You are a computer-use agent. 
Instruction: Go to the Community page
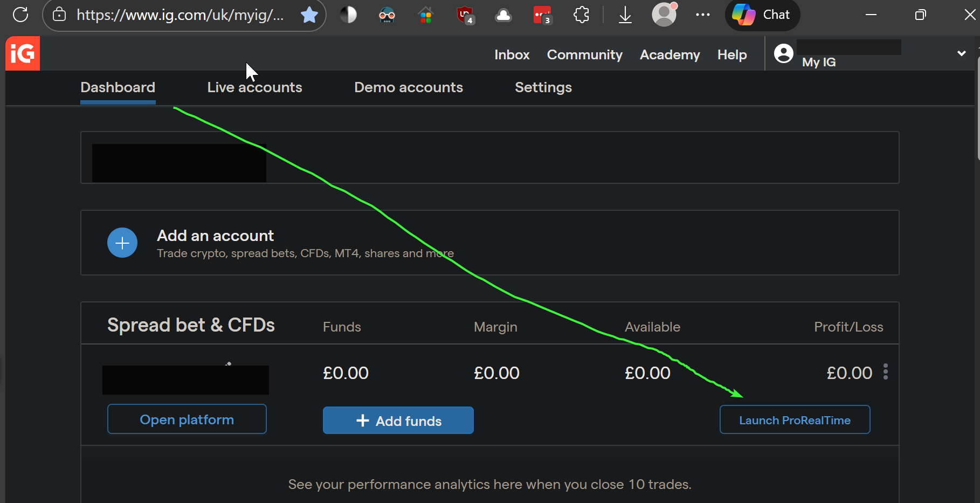tap(585, 54)
